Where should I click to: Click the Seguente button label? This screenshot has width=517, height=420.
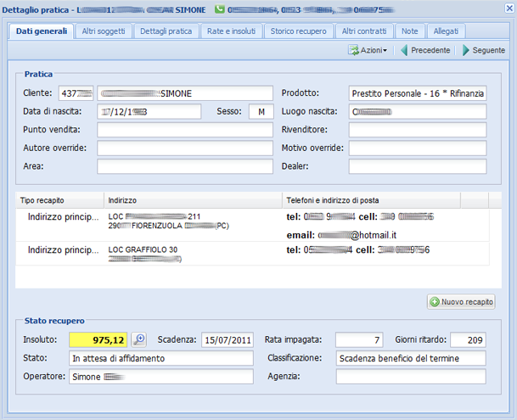(489, 50)
